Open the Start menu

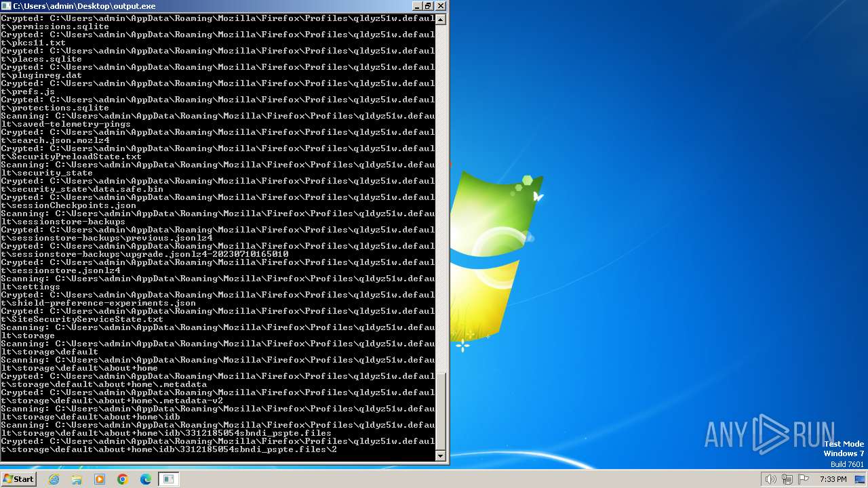pyautogui.click(x=18, y=479)
